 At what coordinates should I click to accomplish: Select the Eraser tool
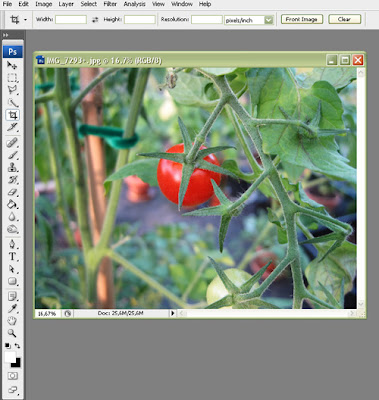(13, 192)
